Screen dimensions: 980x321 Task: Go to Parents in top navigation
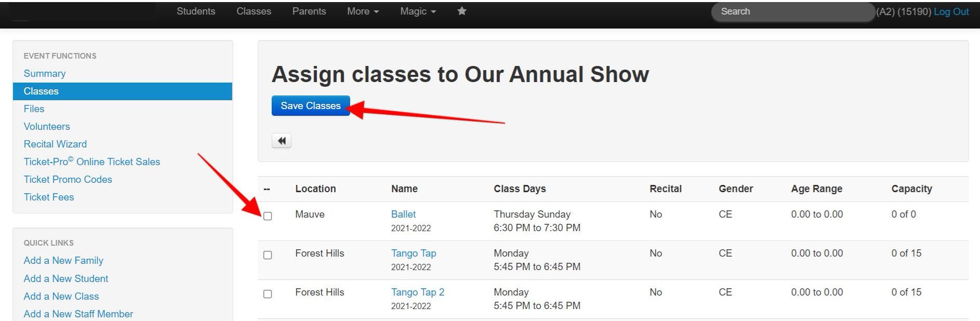pos(309,11)
